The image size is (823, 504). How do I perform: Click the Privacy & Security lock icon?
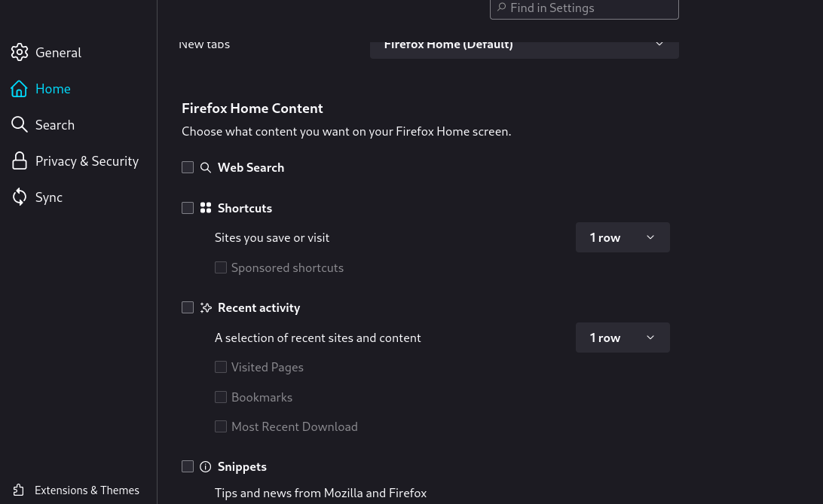(x=20, y=161)
